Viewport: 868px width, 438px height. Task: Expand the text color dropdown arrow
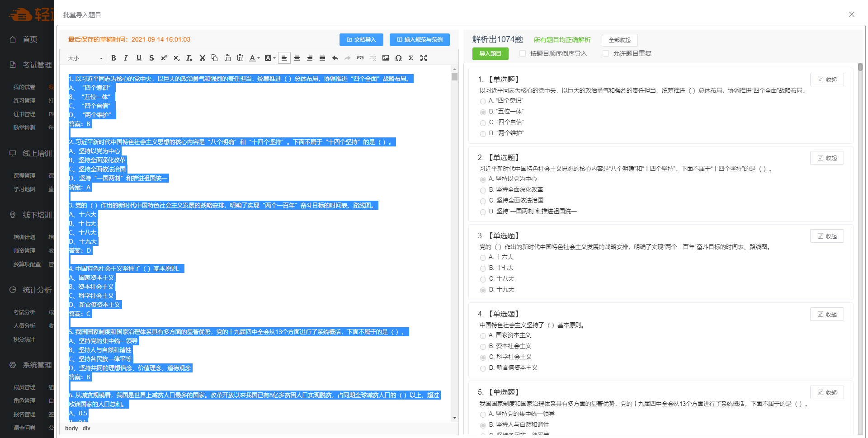pyautogui.click(x=259, y=58)
